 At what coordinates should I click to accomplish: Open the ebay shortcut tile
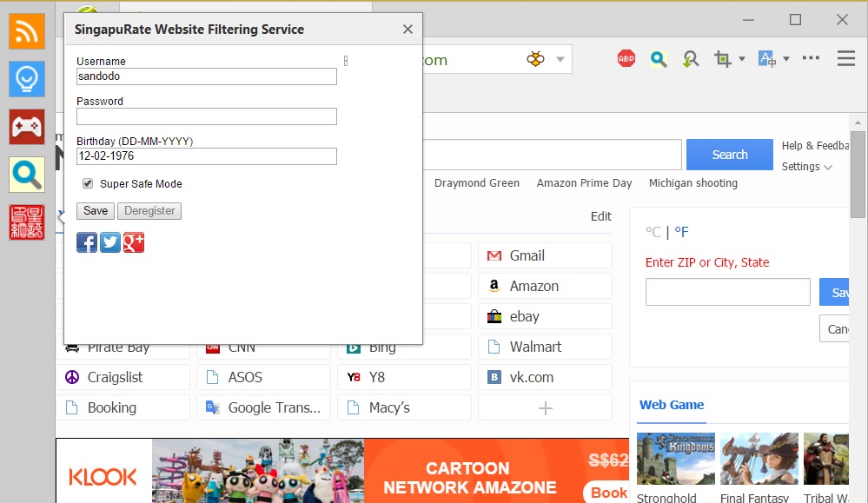point(546,316)
